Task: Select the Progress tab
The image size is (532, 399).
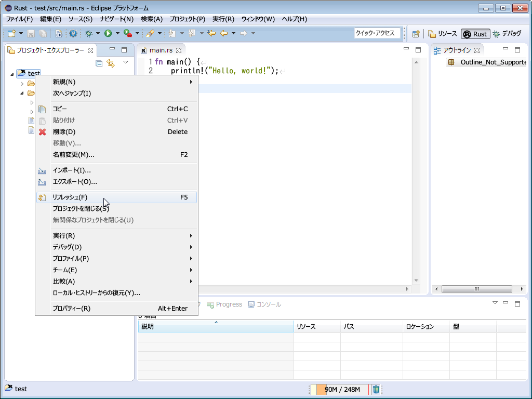Action: [224, 304]
